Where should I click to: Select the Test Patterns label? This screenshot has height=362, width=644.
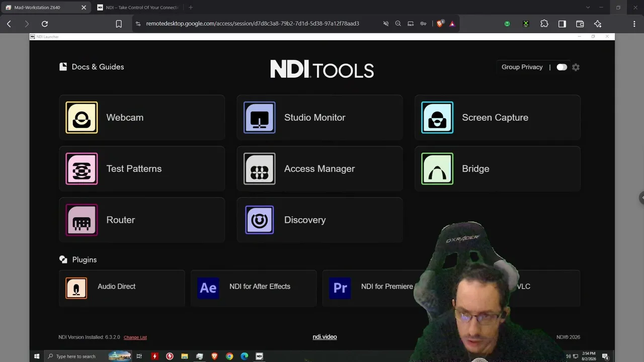[134, 169]
